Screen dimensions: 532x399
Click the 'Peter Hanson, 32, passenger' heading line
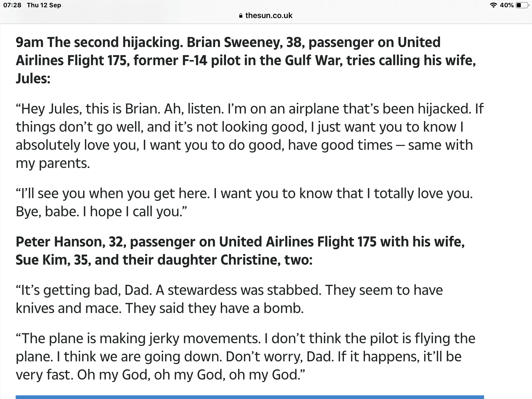point(240,242)
